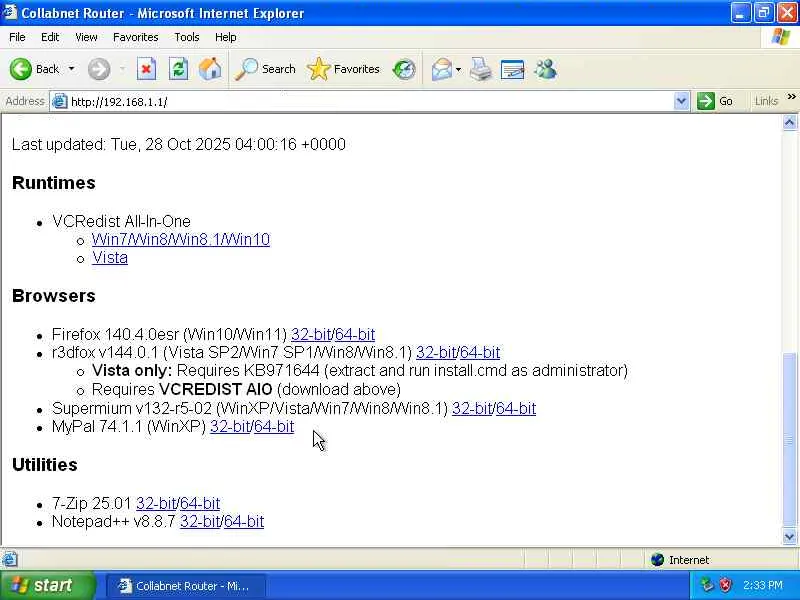The width and height of the screenshot is (800, 600).
Task: Click the page icon in the status bar
Action: (x=10, y=560)
